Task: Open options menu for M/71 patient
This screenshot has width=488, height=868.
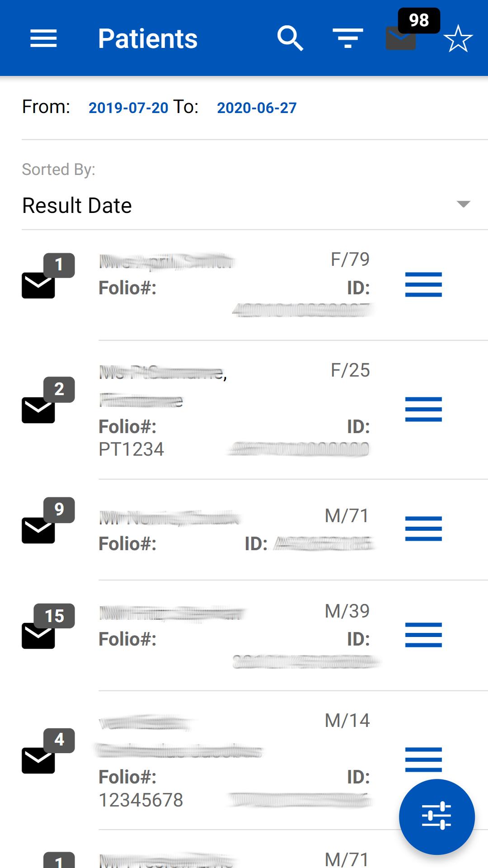Action: pos(423,529)
